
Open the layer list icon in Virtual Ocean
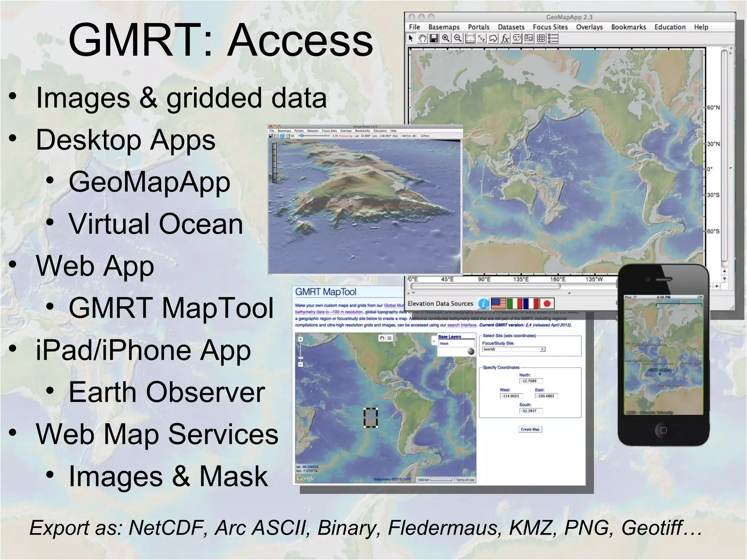click(x=276, y=136)
